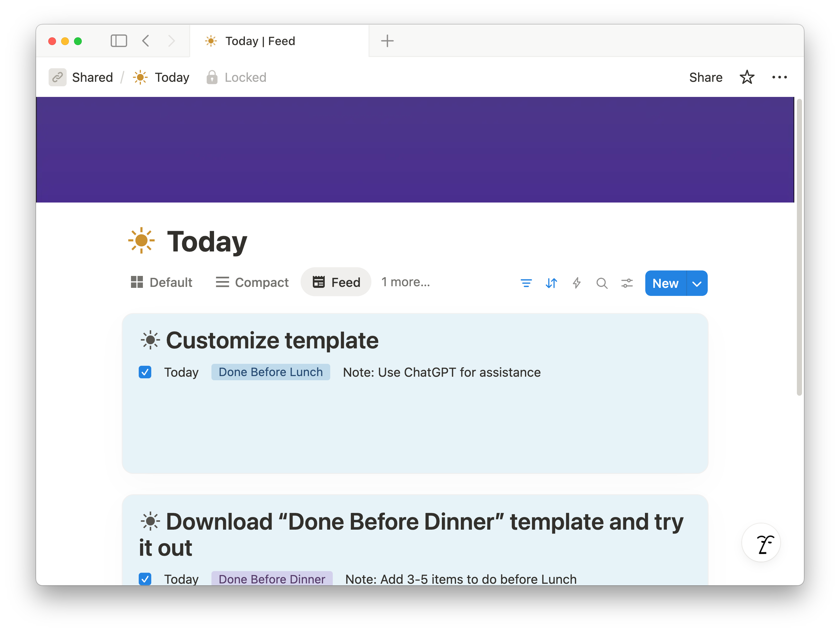Expand the "1 more..." views list
Viewport: 840px width, 633px height.
(405, 282)
